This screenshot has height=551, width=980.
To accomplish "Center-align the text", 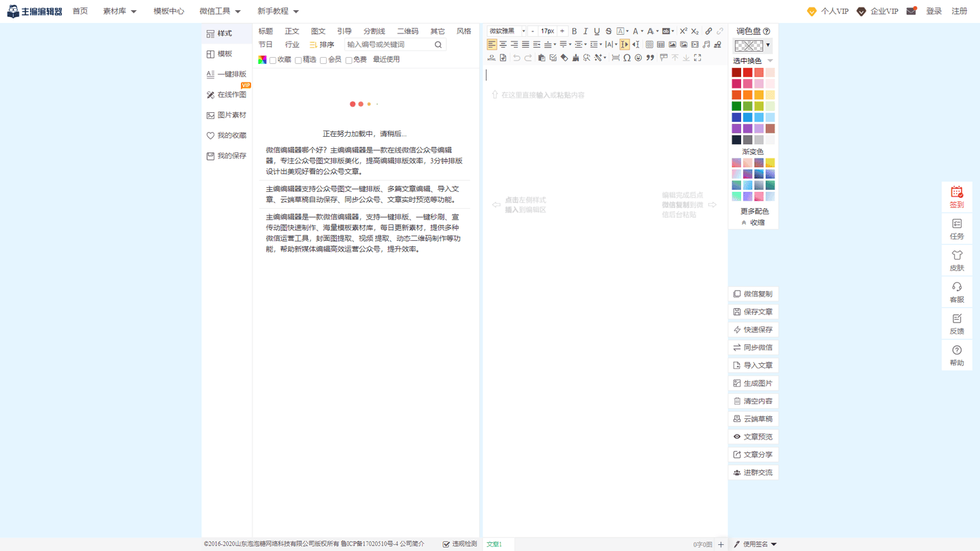I will (x=503, y=44).
